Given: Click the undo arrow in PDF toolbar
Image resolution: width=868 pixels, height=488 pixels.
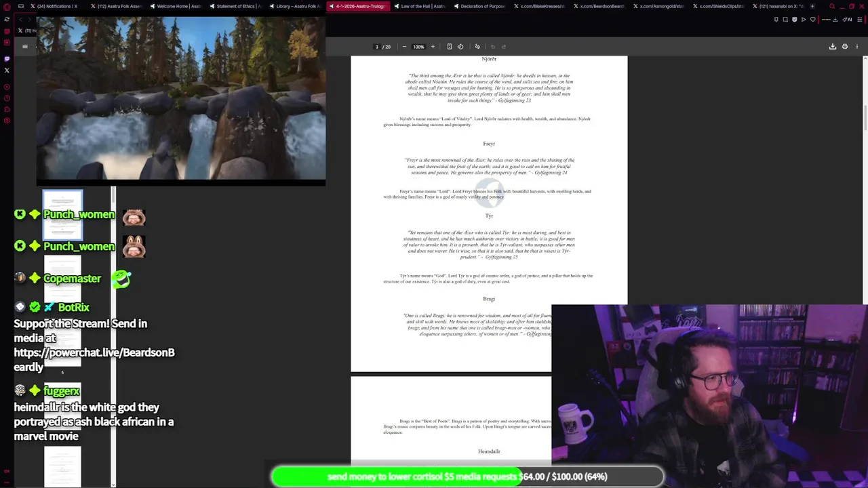Looking at the screenshot, I should pyautogui.click(x=493, y=47).
